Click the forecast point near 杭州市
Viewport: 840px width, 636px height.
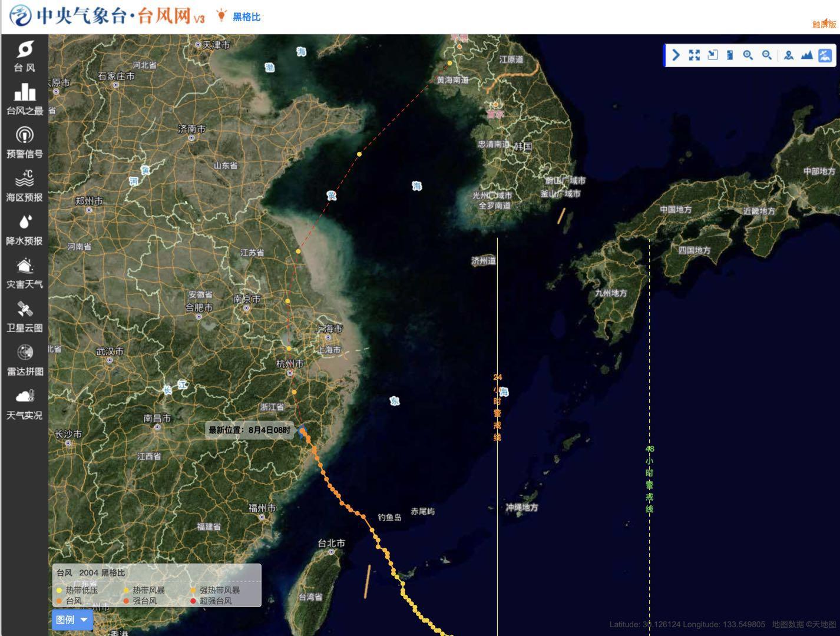click(x=289, y=348)
